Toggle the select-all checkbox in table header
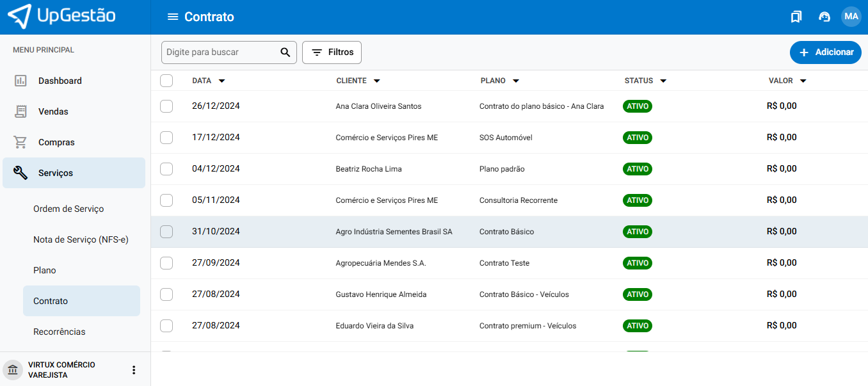Image resolution: width=868 pixels, height=386 pixels. (x=166, y=81)
